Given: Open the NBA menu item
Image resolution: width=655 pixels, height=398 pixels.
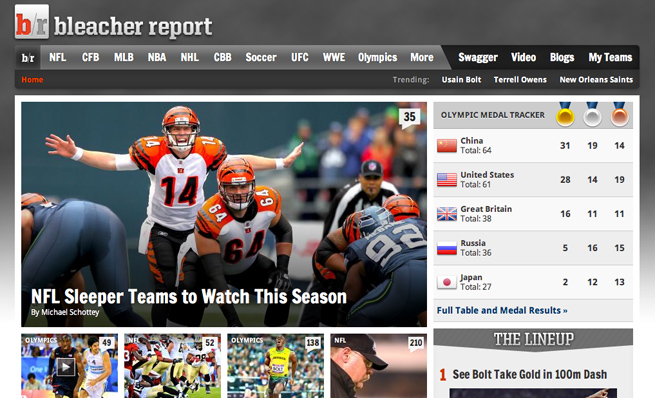Looking at the screenshot, I should pos(157,57).
